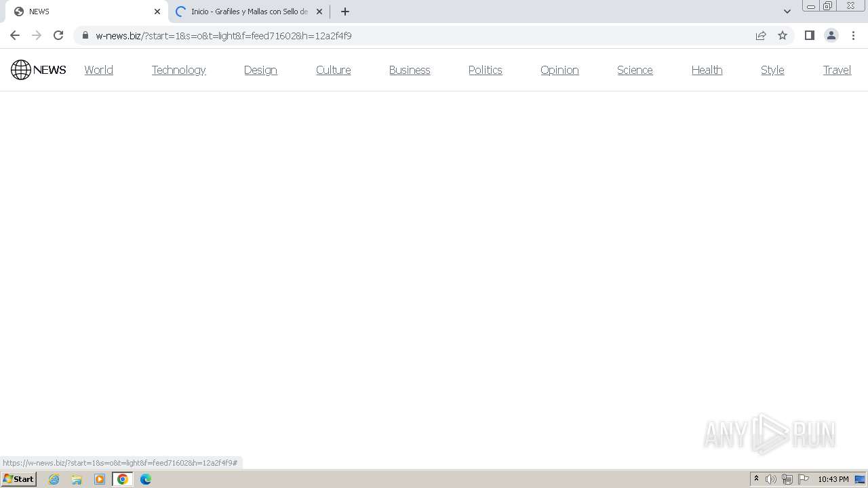The image size is (868, 488).
Task: Minimize the Chrome window
Action: click(x=810, y=6)
